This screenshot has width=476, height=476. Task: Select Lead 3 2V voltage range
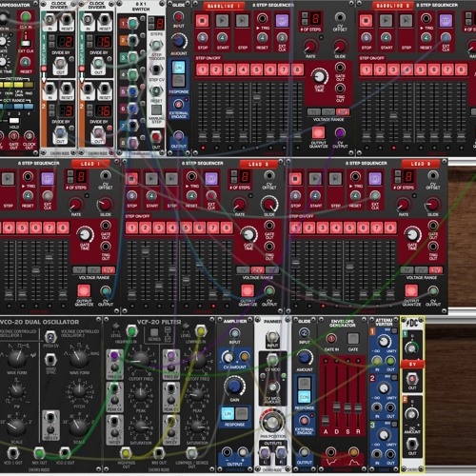(421, 270)
